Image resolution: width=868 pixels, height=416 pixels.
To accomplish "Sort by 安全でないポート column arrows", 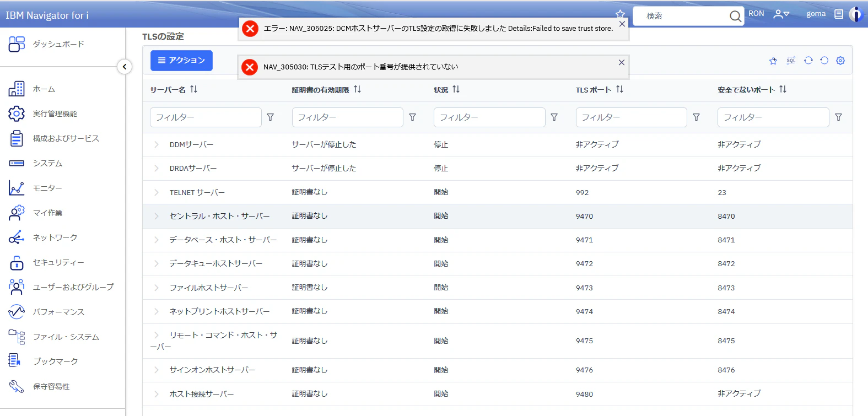I will pos(783,89).
